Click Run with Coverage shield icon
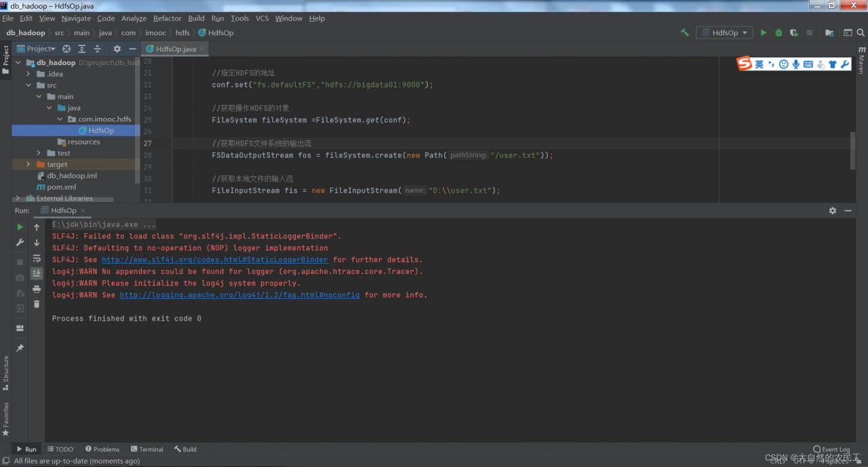 793,33
